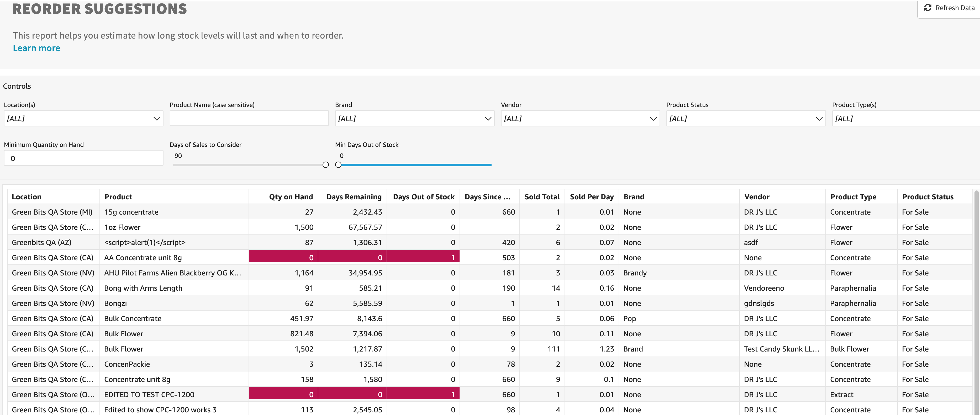The width and height of the screenshot is (980, 415).
Task: Select the Bongzi product cell
Action: coord(174,303)
